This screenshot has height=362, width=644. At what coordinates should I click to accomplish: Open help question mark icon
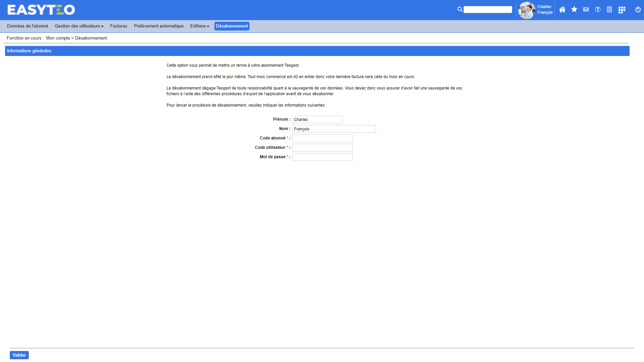point(598,10)
